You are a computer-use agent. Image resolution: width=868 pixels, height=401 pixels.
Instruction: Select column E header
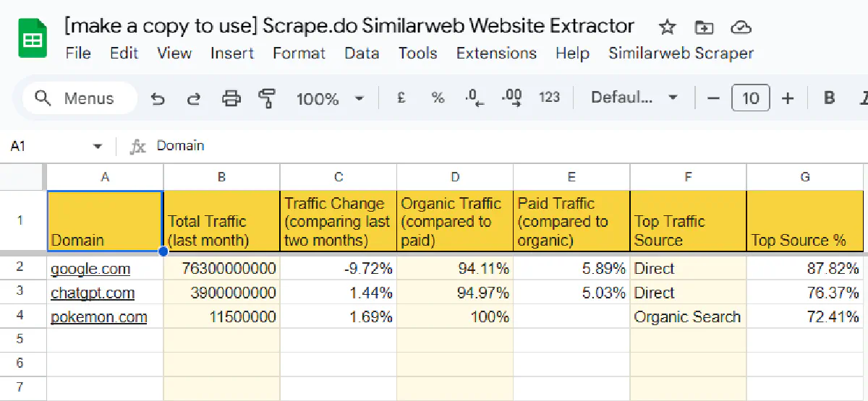click(572, 177)
